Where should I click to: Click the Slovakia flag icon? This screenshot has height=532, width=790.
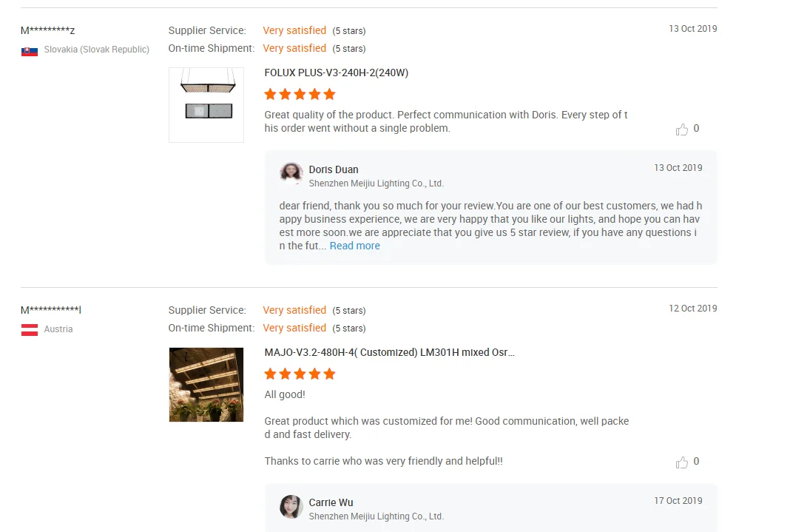coord(30,50)
